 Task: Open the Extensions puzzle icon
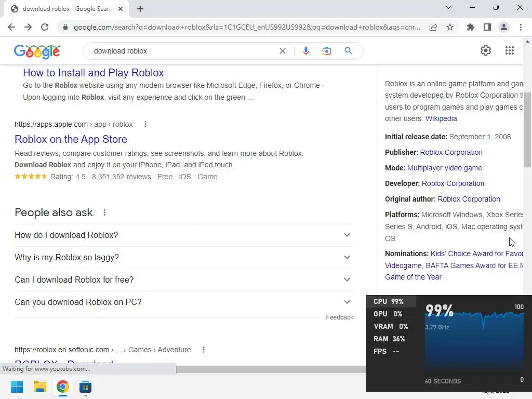point(470,27)
